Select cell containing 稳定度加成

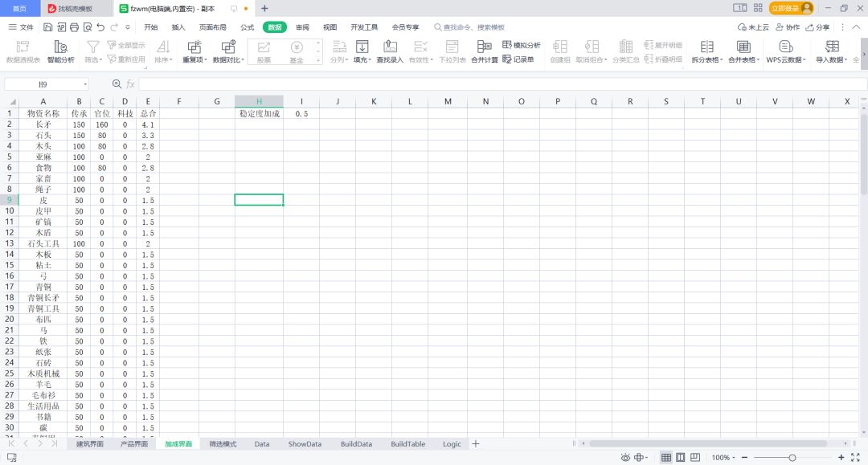(x=259, y=113)
